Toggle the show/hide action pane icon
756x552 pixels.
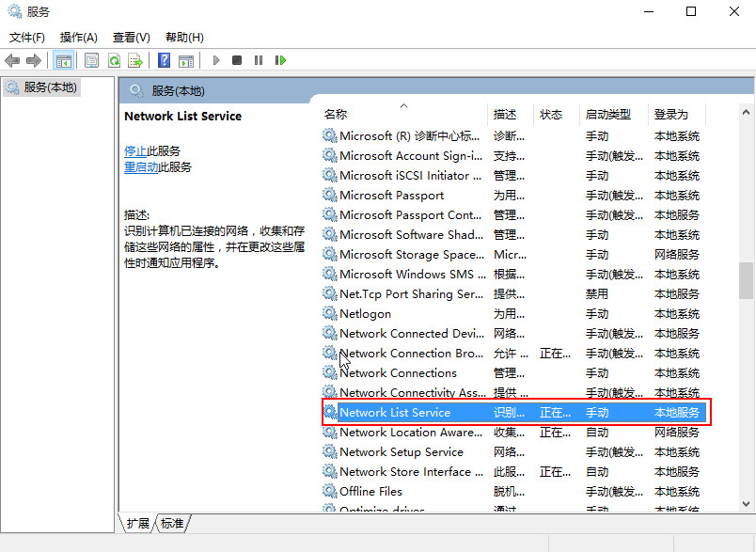pos(186,60)
